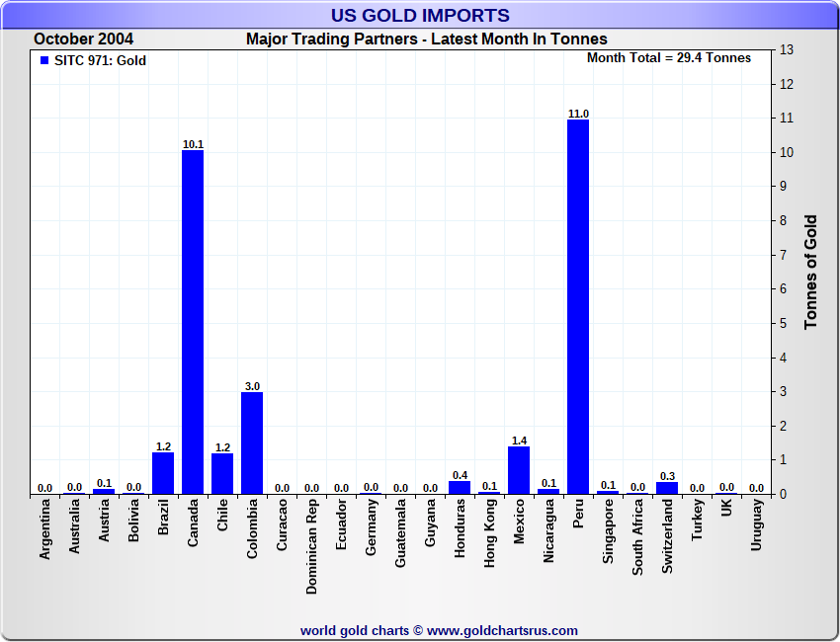Click the Hong Kong axis label
Screen dimensions: 840x642
click(x=489, y=533)
